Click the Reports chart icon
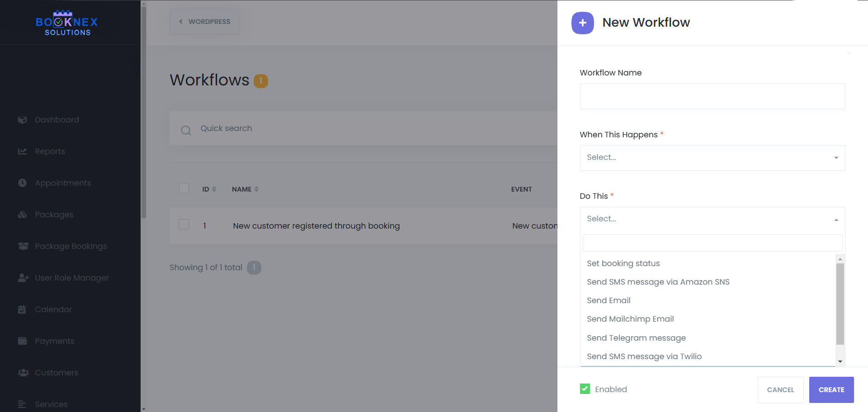This screenshot has height=412, width=868. pyautogui.click(x=22, y=151)
